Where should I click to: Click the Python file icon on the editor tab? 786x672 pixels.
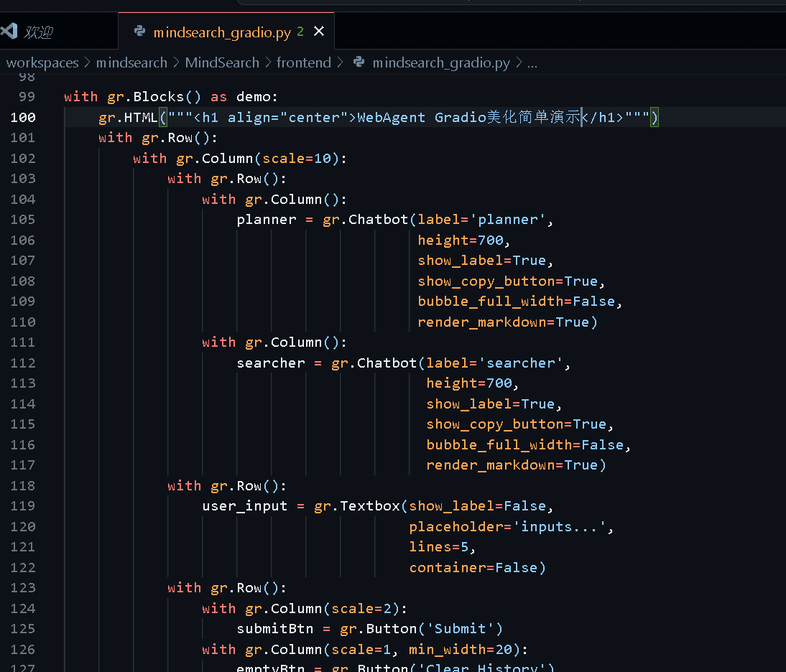point(139,32)
